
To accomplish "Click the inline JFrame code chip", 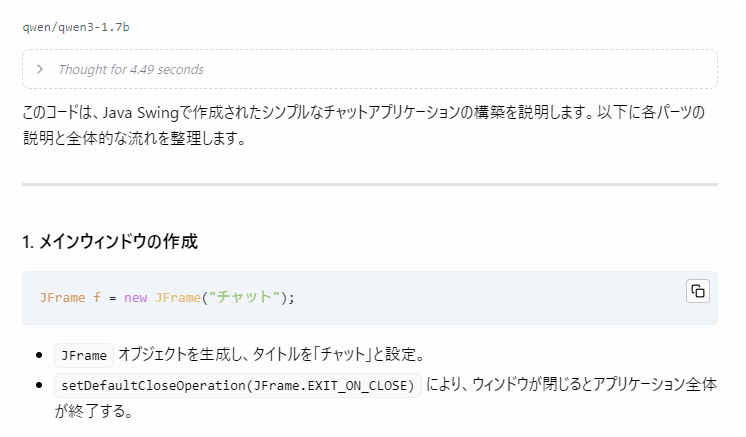I will click(84, 355).
